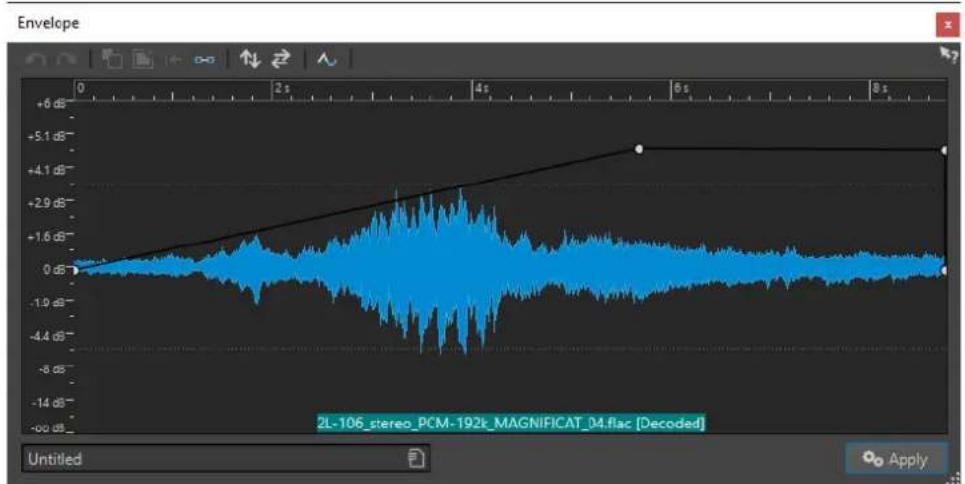Select the envelope start point at 0 dB

[x=75, y=270]
